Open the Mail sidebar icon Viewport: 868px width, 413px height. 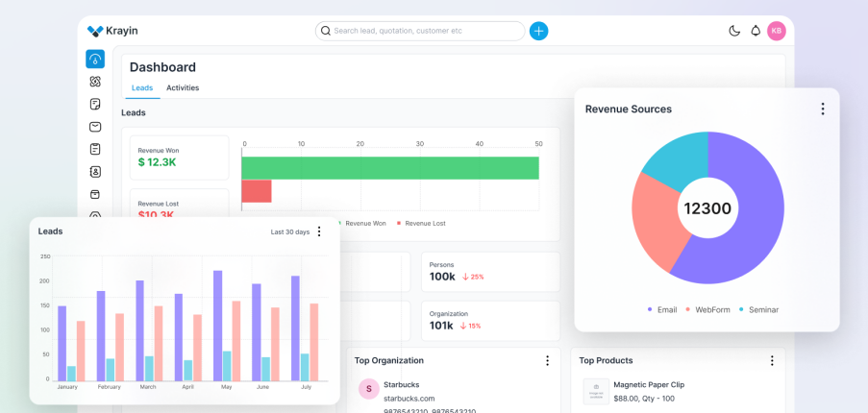[x=95, y=127]
